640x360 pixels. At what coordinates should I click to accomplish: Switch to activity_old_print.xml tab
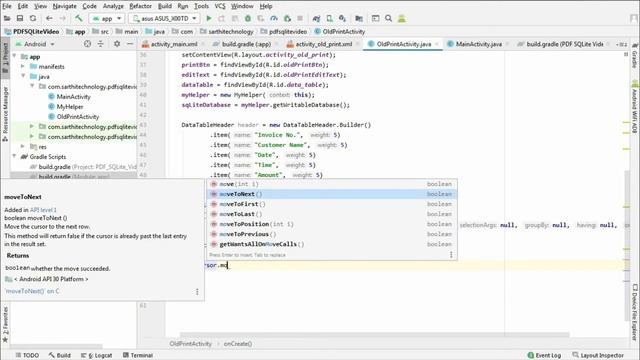pos(323,44)
